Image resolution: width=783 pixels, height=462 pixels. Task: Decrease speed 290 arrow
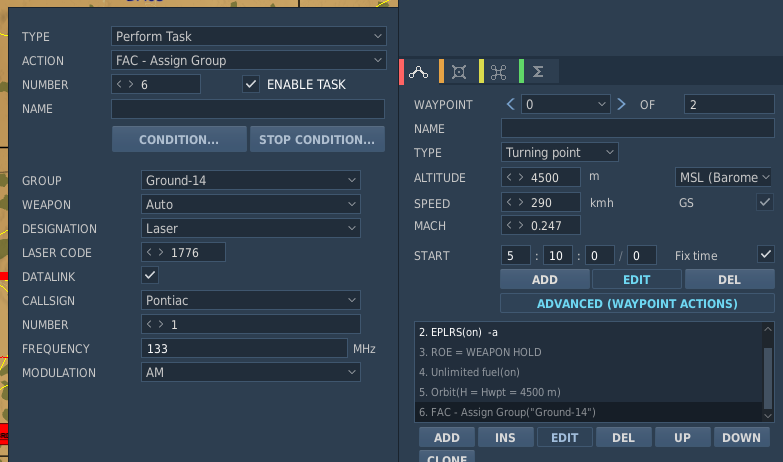tap(509, 202)
